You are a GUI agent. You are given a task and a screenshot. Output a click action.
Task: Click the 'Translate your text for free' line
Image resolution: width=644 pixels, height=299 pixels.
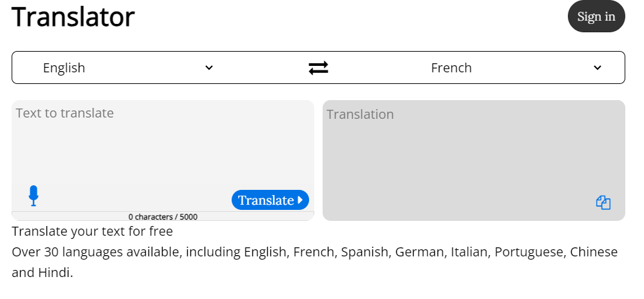tap(92, 231)
